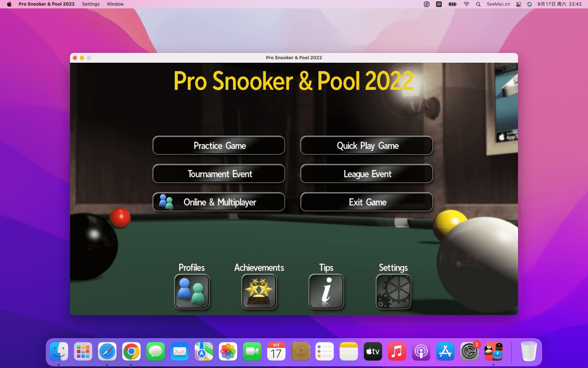Click the Wi-Fi status icon

[466, 4]
